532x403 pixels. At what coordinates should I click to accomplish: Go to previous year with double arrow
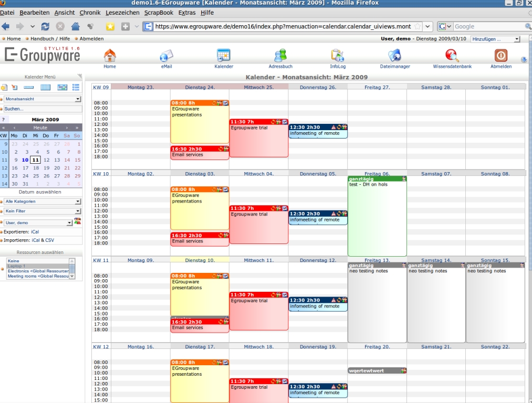(3, 128)
